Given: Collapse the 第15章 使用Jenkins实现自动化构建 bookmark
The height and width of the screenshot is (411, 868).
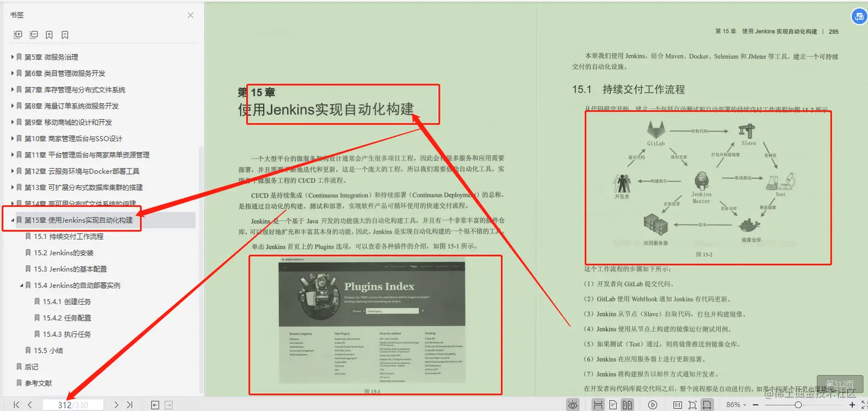Looking at the screenshot, I should [13, 220].
